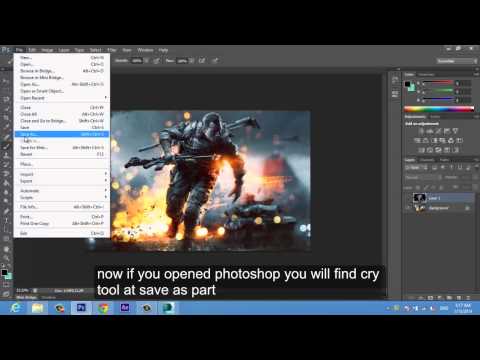Select the Hand tool
Image resolution: width=480 pixels, height=360 pixels.
point(6,249)
